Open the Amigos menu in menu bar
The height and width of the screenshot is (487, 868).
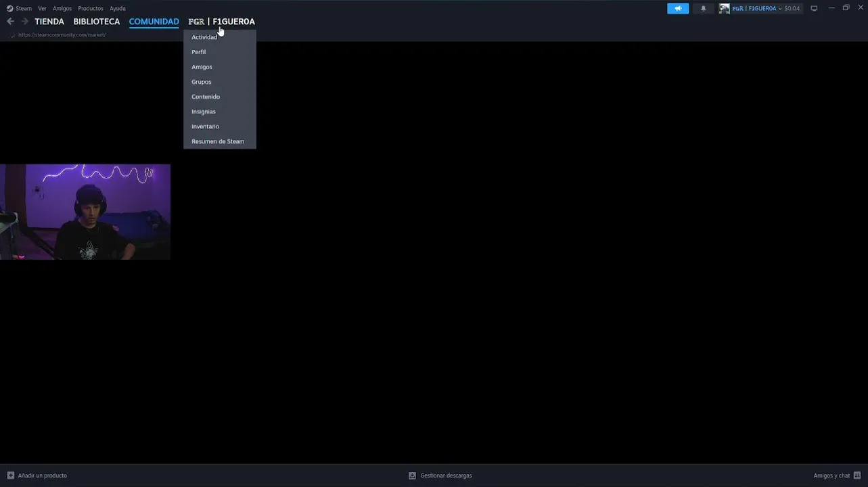62,8
